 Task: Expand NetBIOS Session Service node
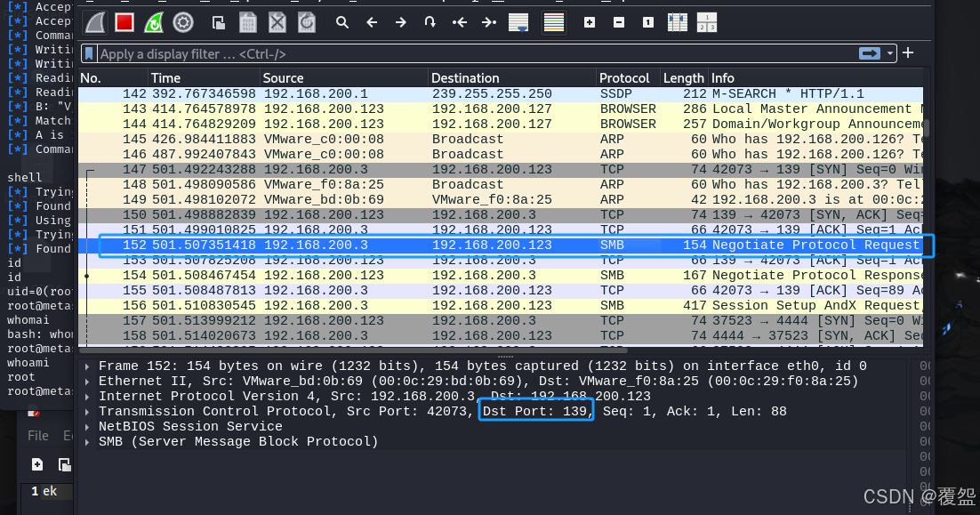[x=87, y=426]
